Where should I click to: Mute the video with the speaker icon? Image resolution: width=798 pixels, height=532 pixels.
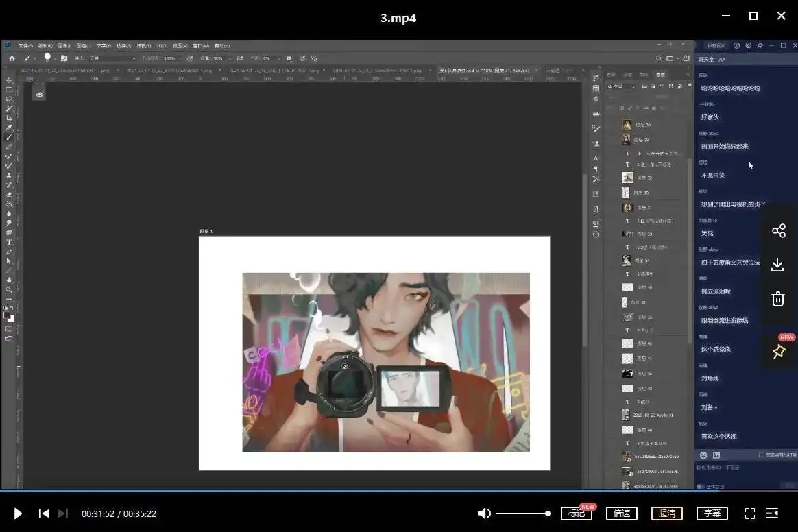(x=484, y=513)
